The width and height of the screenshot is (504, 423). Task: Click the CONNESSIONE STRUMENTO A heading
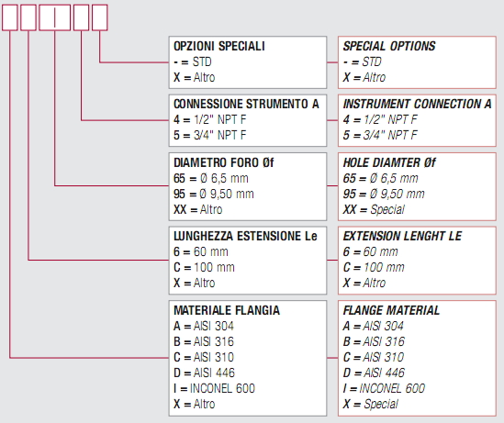pos(246,104)
